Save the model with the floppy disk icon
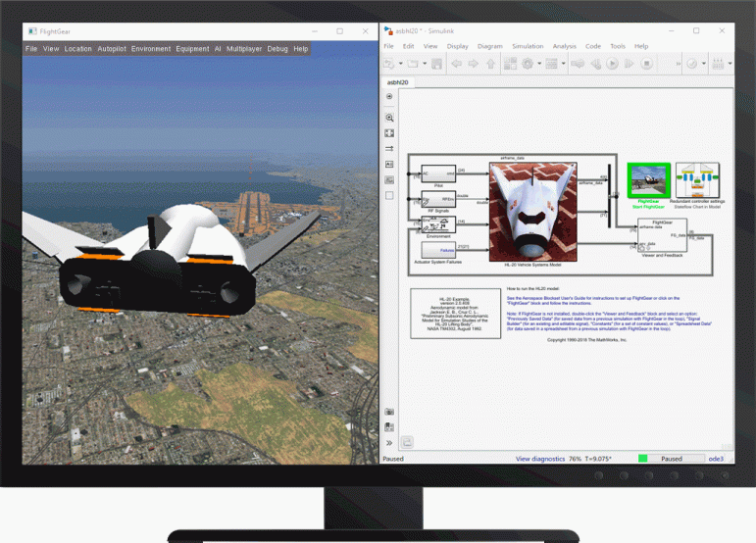The height and width of the screenshot is (543, 756). click(436, 64)
